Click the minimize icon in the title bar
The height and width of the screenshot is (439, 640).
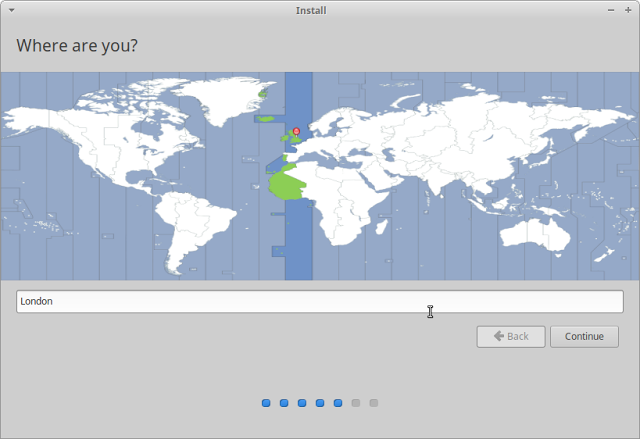611,10
